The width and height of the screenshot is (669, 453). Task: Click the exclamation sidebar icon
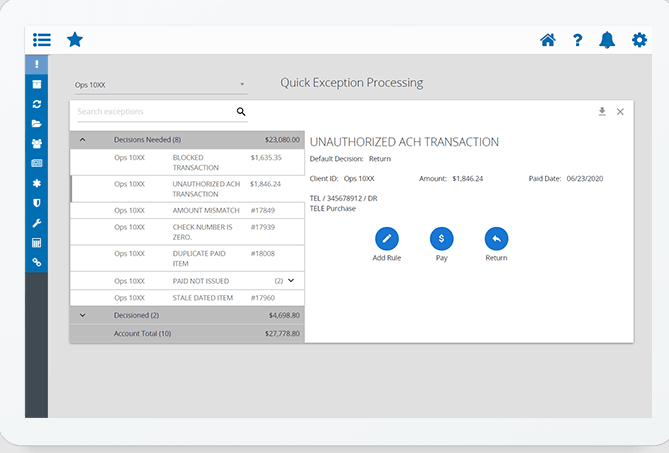37,65
